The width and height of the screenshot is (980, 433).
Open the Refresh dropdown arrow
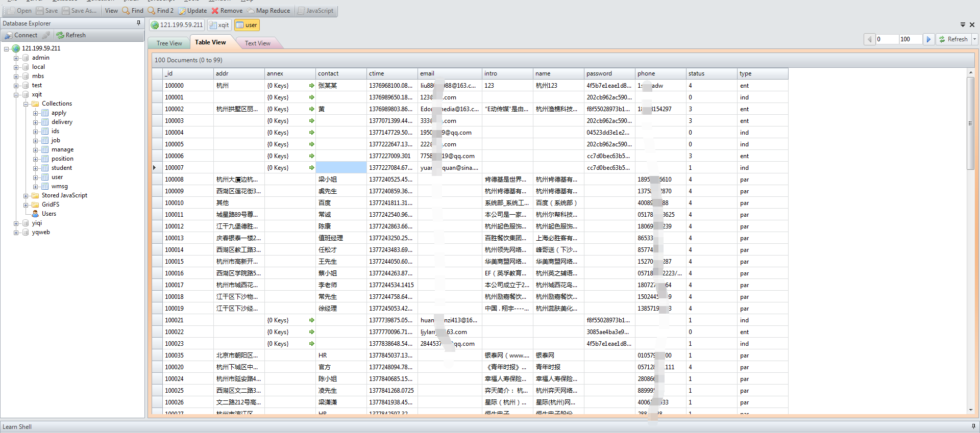point(974,39)
